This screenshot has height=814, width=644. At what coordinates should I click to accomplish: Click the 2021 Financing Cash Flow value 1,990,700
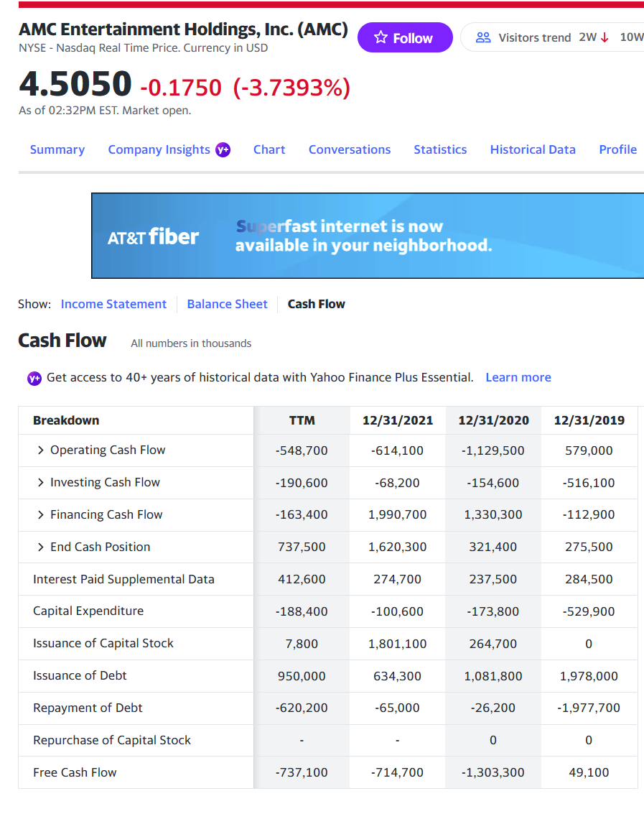tap(398, 514)
